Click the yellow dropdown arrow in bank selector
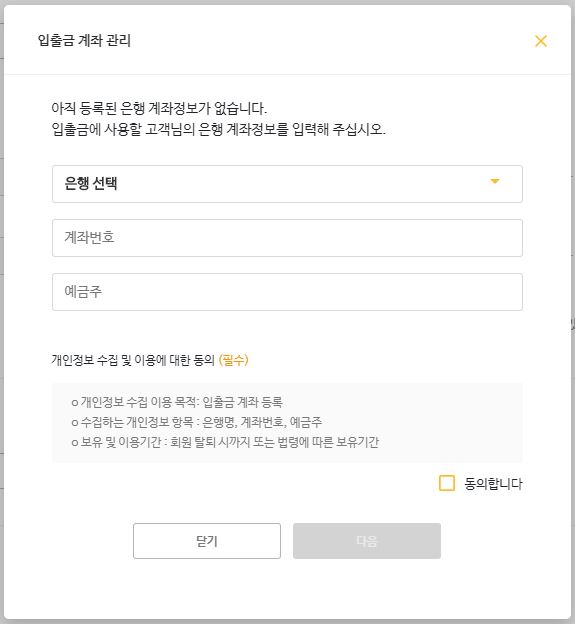The height and width of the screenshot is (624, 575). coord(495,181)
